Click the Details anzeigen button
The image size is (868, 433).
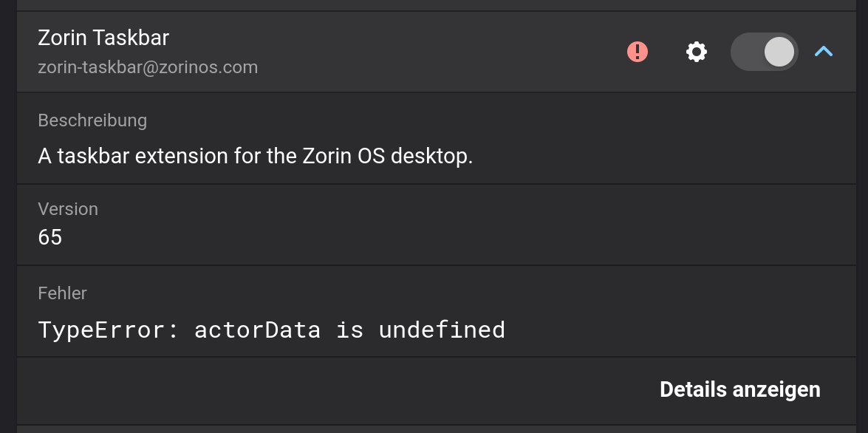point(739,390)
